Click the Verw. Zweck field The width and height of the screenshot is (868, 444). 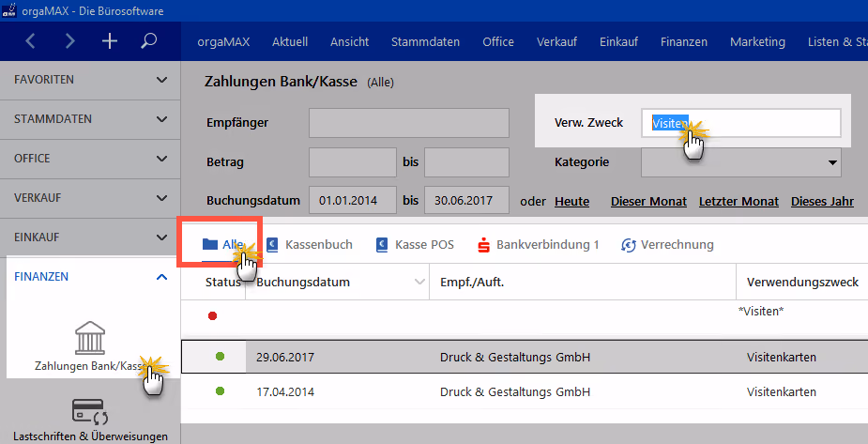(741, 123)
